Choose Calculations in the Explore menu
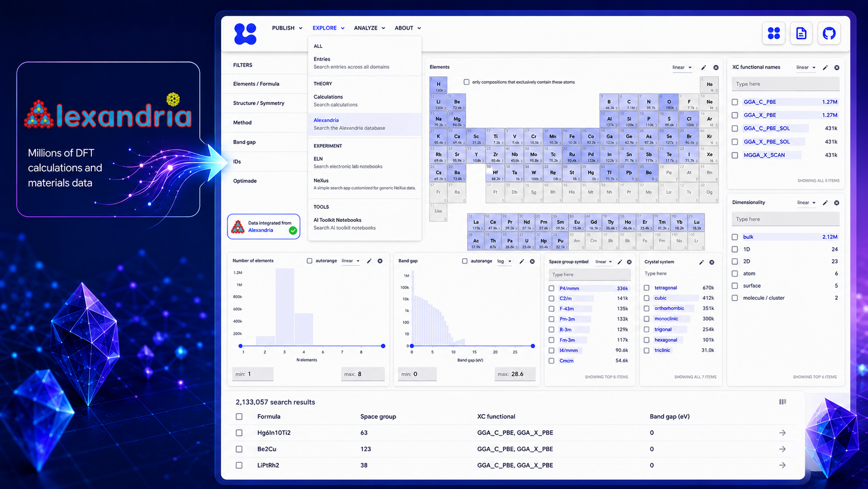This screenshot has height=489, width=868. [x=364, y=101]
